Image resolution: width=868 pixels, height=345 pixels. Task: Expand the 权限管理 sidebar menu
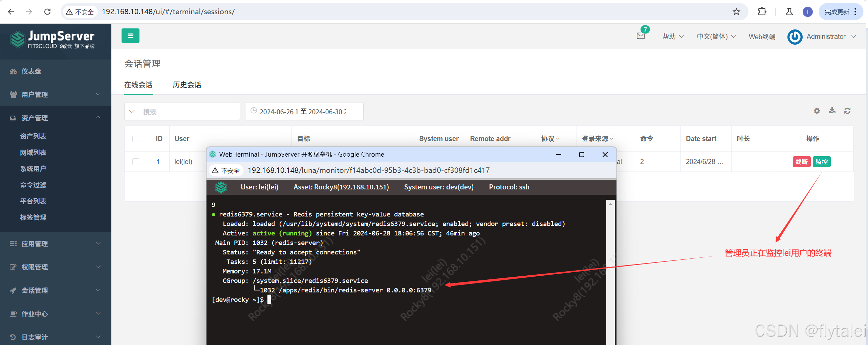(x=56, y=267)
